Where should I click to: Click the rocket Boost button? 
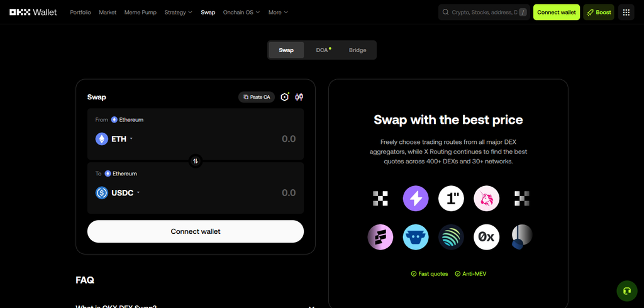(599, 13)
